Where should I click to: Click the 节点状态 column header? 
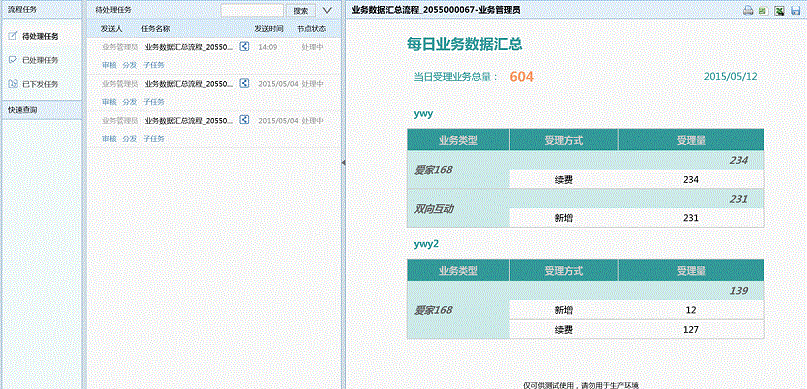[x=311, y=29]
